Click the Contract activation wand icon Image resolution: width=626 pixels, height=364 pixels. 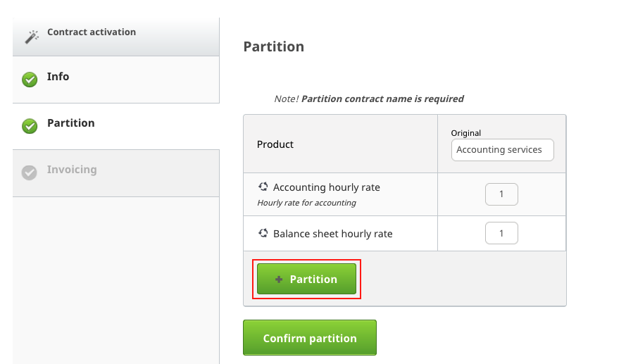32,37
